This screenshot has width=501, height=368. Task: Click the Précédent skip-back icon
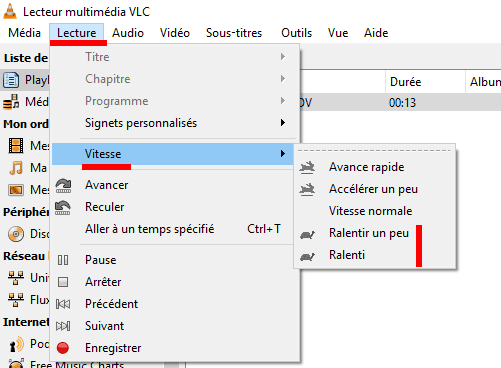(63, 304)
